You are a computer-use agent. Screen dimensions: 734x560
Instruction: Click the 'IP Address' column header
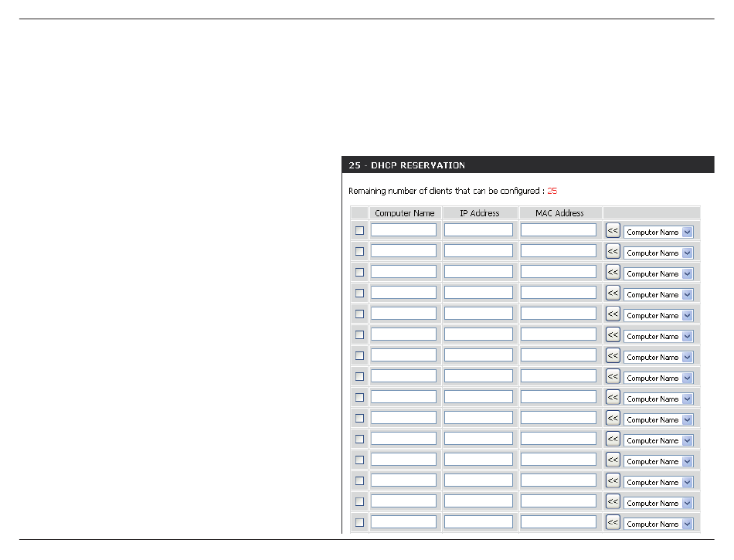[480, 213]
